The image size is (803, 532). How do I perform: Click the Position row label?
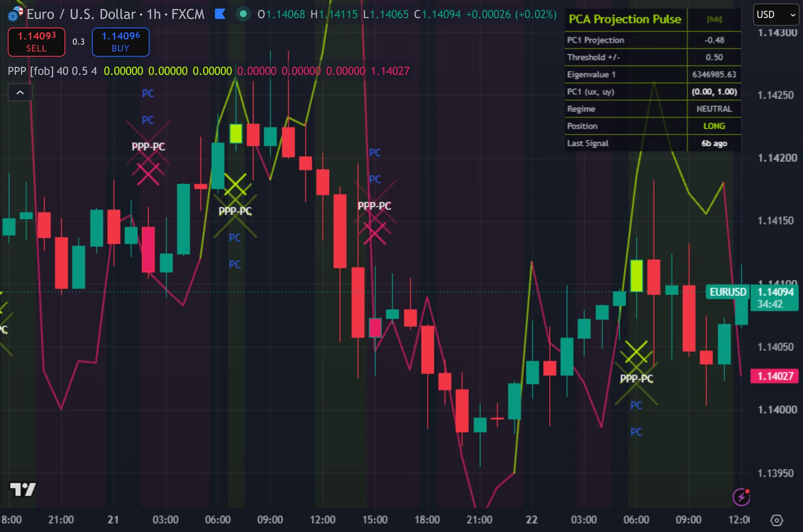(582, 126)
